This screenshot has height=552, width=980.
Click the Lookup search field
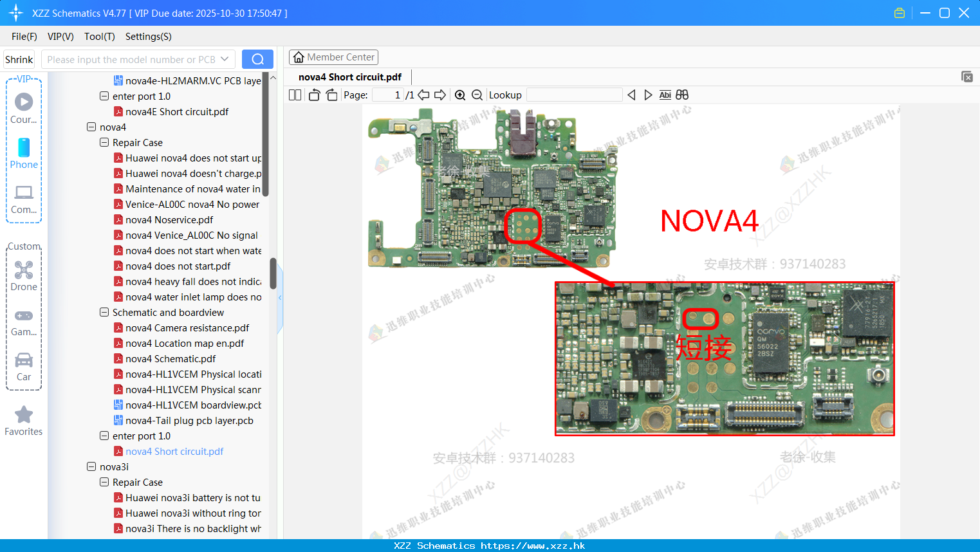point(574,95)
